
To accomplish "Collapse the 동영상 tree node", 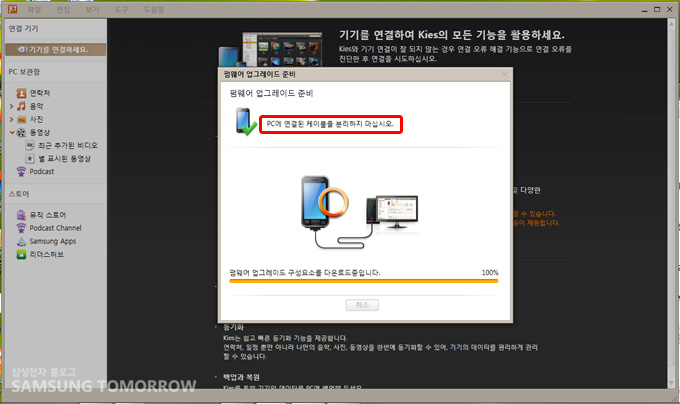I will coord(12,132).
